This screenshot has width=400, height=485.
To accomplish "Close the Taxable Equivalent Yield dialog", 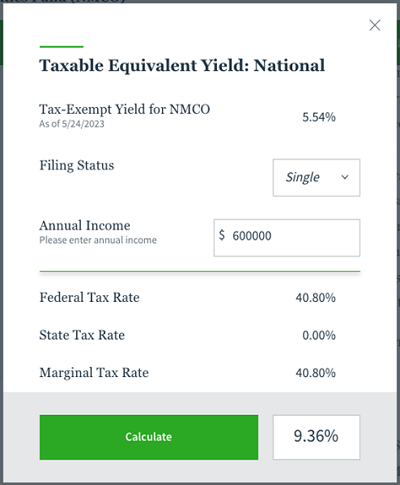I will (375, 25).
